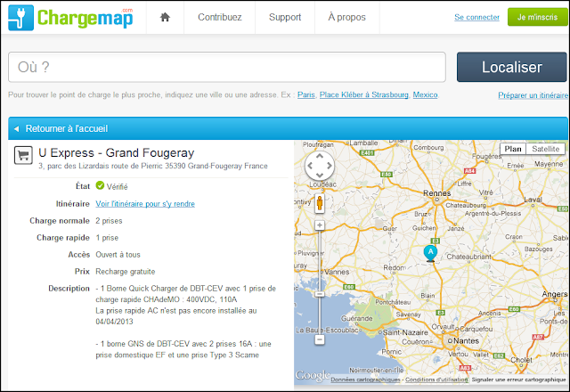Click the station title U Express - Grand Fougeray
The width and height of the screenshot is (570, 392).
click(117, 152)
